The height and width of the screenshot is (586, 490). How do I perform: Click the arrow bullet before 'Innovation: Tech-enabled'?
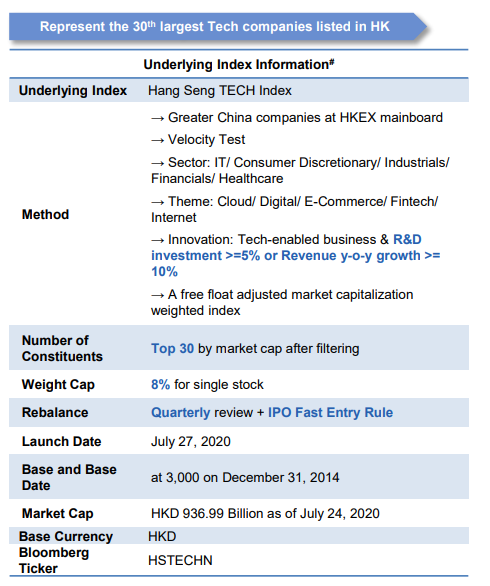[158, 241]
